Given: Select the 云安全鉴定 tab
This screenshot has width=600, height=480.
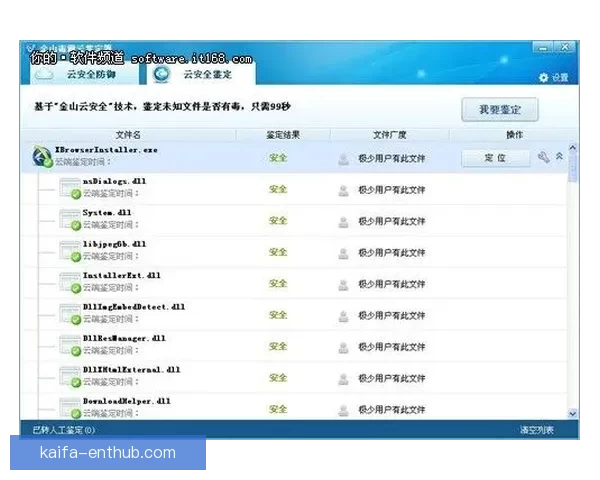Looking at the screenshot, I should [201, 74].
